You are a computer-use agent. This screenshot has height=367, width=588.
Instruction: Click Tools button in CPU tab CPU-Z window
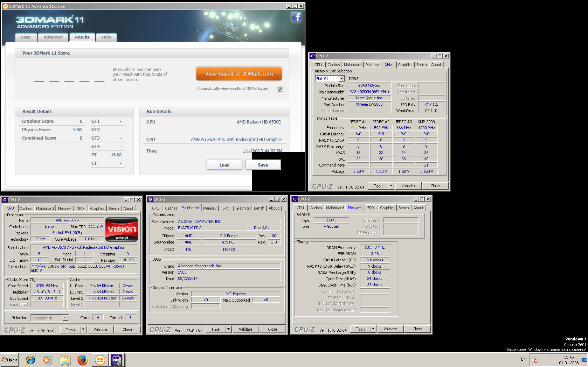[x=70, y=330]
